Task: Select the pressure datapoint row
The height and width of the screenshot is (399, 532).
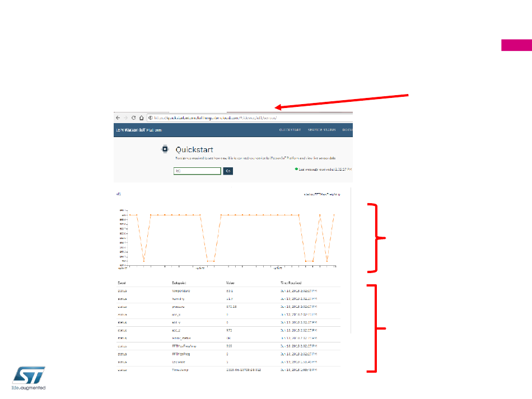Action: pyautogui.click(x=228, y=307)
